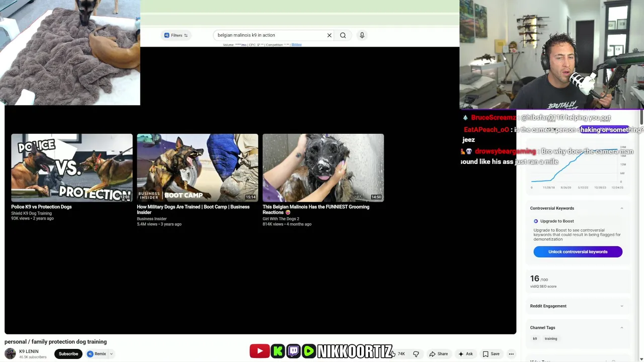Click the Ask button
Image resolution: width=644 pixels, height=362 pixels.
(465, 354)
